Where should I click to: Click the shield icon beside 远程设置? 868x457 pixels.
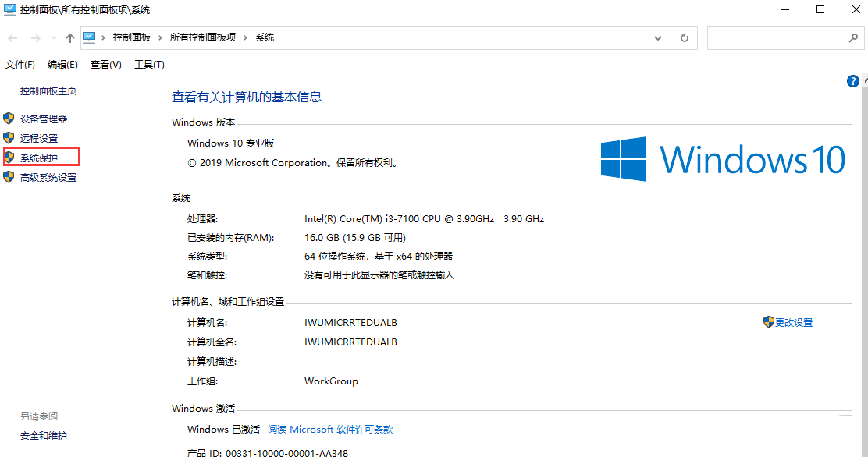pos(9,138)
